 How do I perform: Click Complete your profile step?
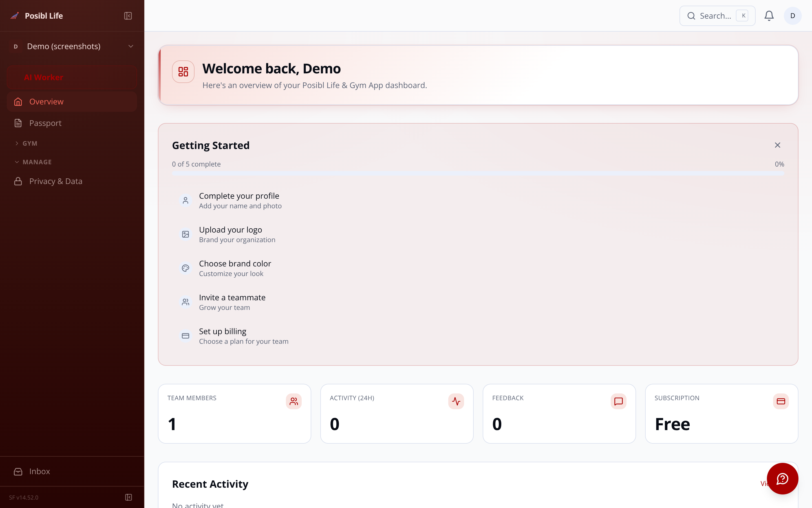pyautogui.click(x=478, y=201)
